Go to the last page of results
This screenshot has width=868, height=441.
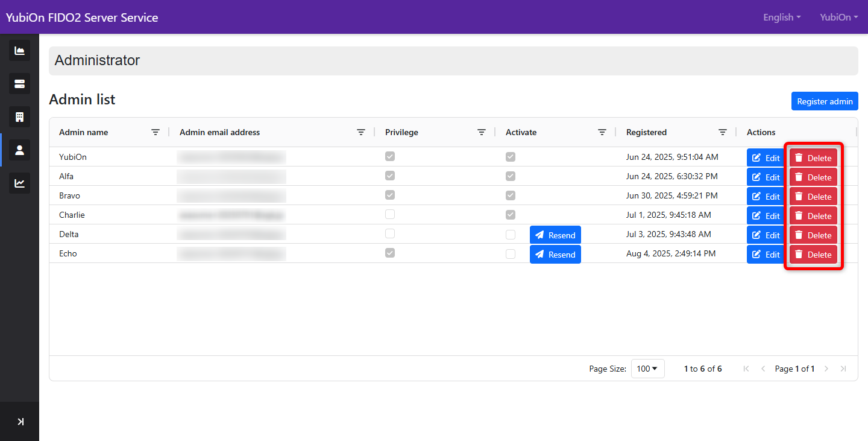843,369
